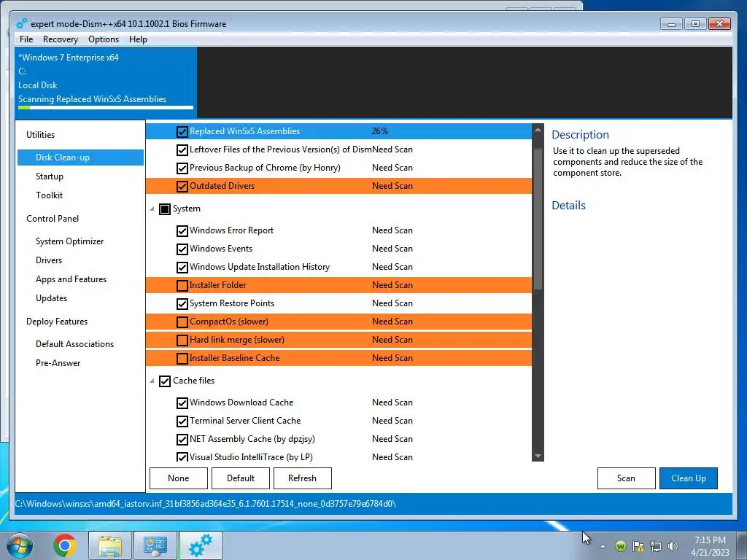
Task: Open Apps and Features page
Action: point(71,279)
